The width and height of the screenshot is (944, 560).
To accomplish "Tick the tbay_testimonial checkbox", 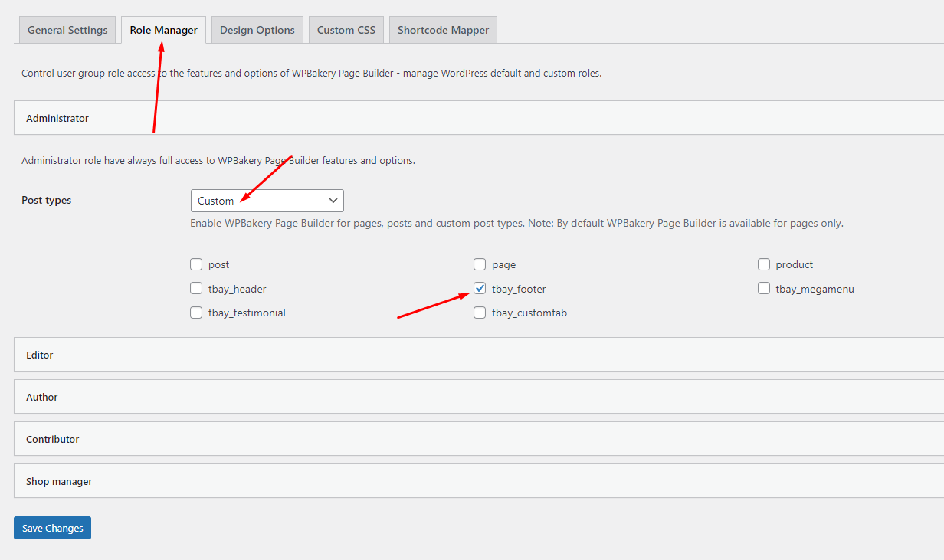I will point(196,313).
